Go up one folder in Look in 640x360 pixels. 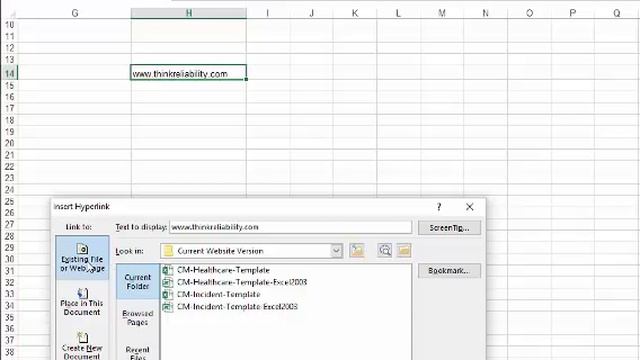pyautogui.click(x=357, y=251)
